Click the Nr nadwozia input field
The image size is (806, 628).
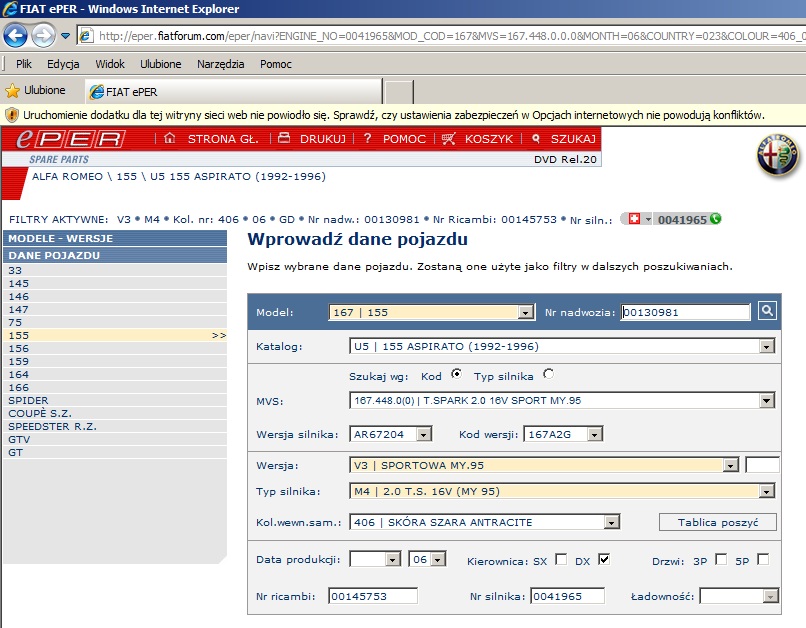click(686, 312)
